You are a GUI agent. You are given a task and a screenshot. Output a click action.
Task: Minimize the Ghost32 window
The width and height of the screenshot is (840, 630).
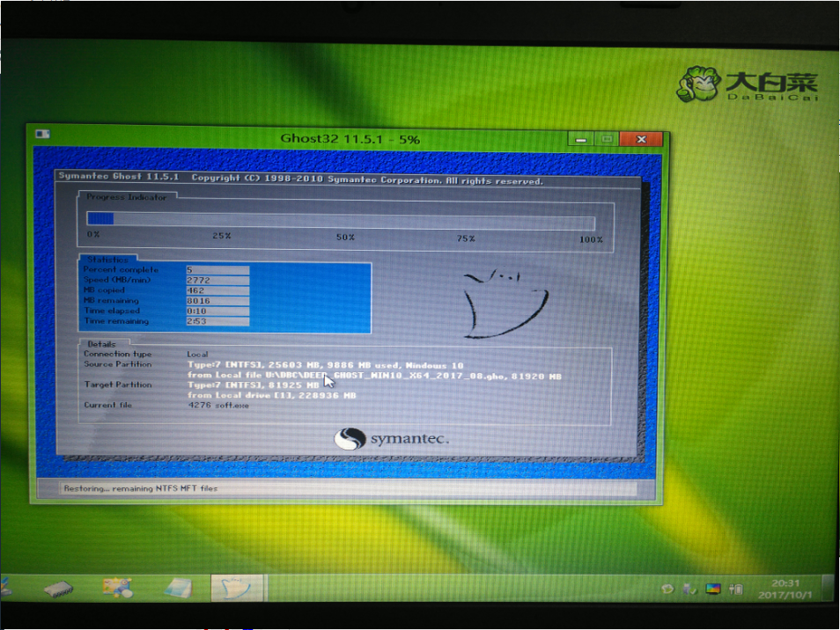coord(581,140)
